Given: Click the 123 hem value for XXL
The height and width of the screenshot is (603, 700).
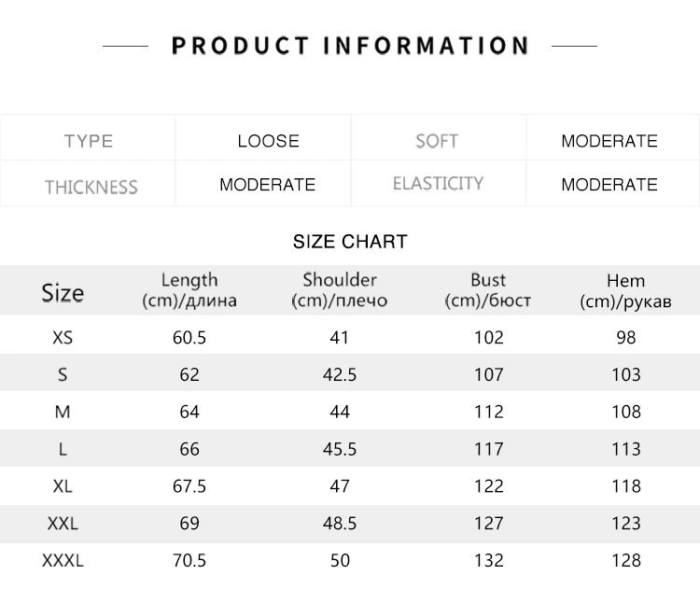Looking at the screenshot, I should point(626,523).
